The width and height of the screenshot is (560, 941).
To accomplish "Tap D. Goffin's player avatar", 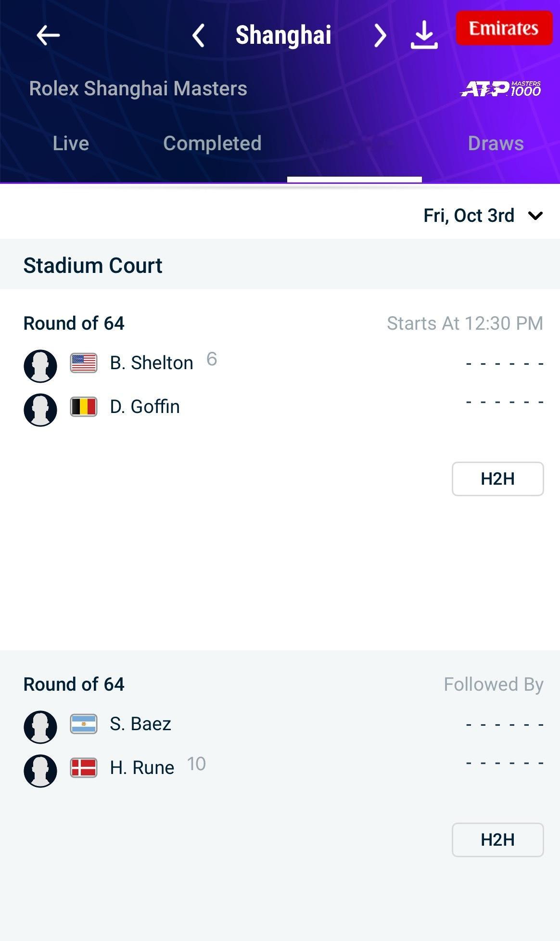I will click(x=40, y=410).
